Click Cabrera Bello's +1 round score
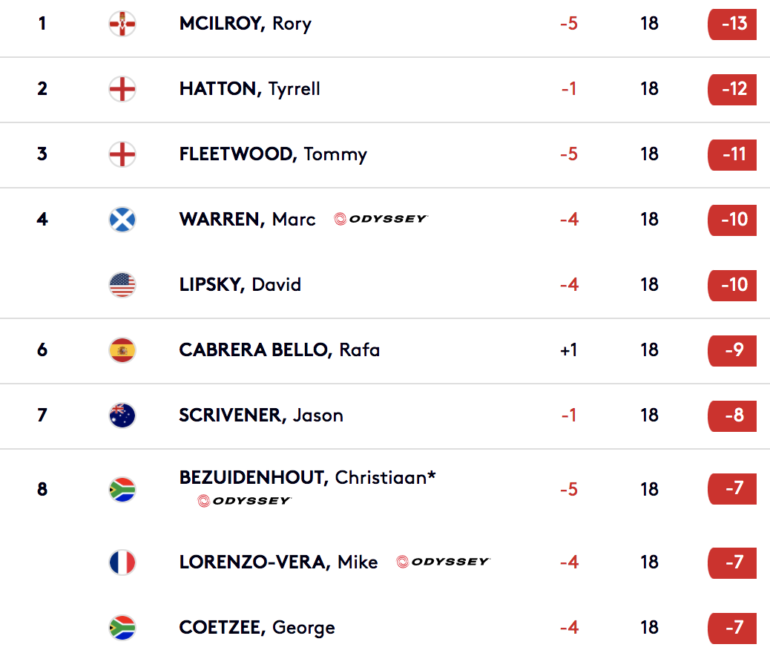This screenshot has width=770, height=653. 569,350
